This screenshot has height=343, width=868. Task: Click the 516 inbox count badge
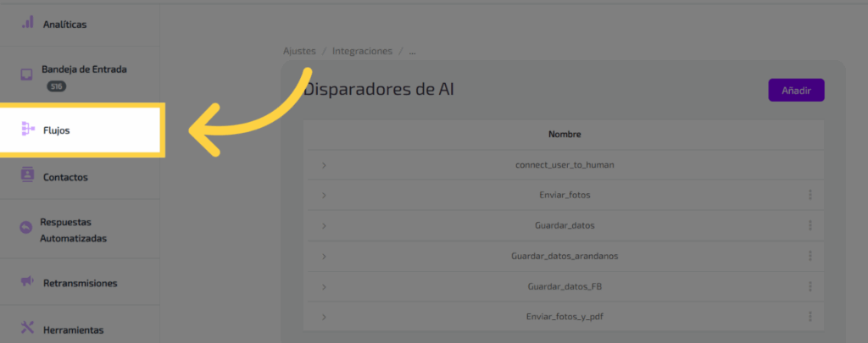tap(57, 86)
